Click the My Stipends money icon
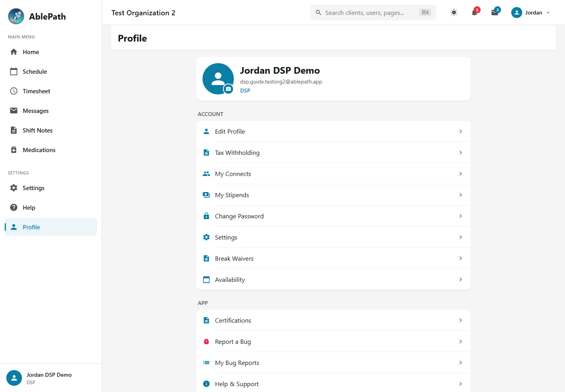 206,195
